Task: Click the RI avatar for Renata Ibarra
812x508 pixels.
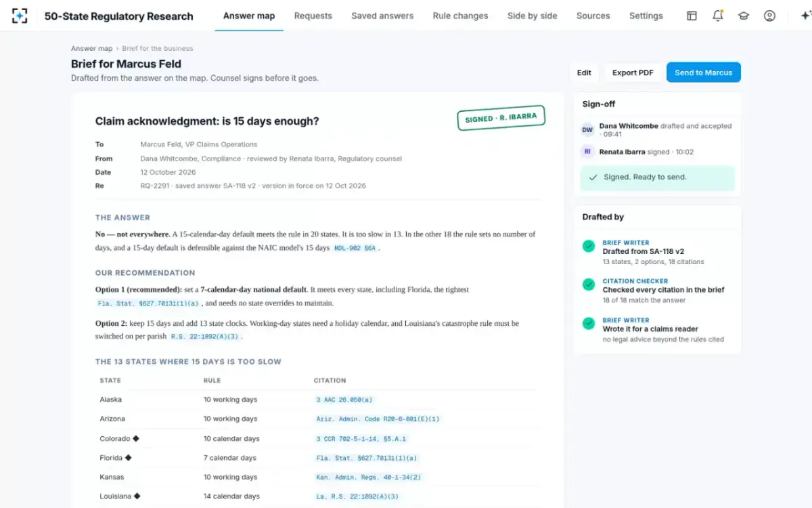Action: click(x=587, y=152)
